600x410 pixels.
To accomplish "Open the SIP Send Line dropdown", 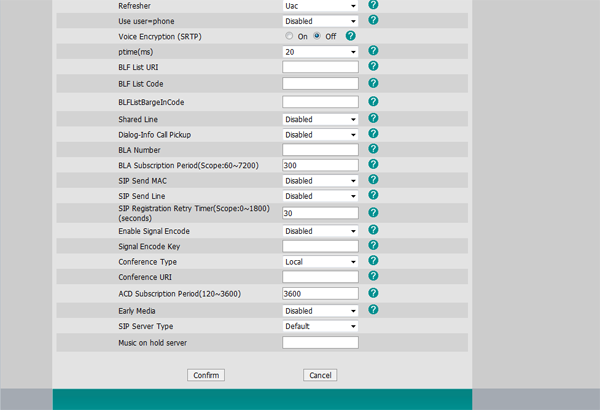I will pos(320,196).
